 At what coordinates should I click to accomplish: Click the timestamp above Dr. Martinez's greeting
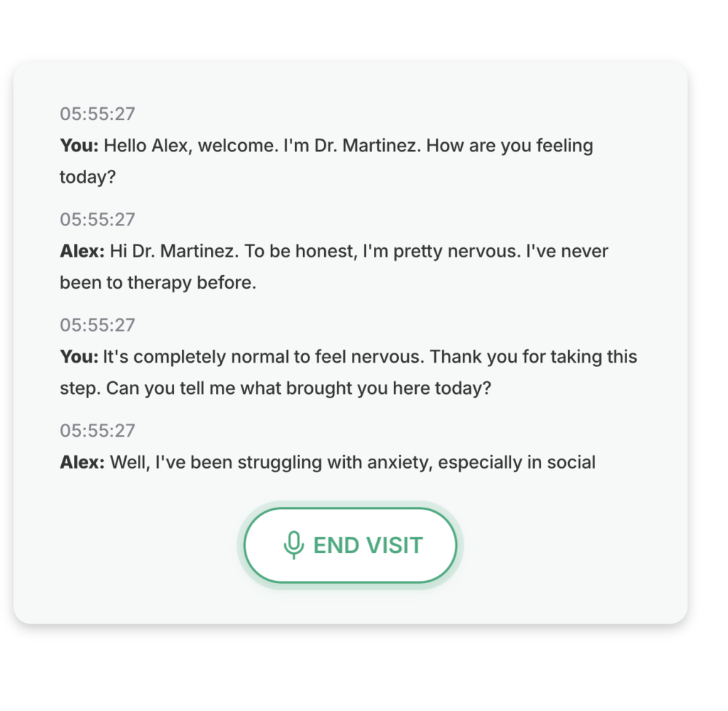(97, 114)
